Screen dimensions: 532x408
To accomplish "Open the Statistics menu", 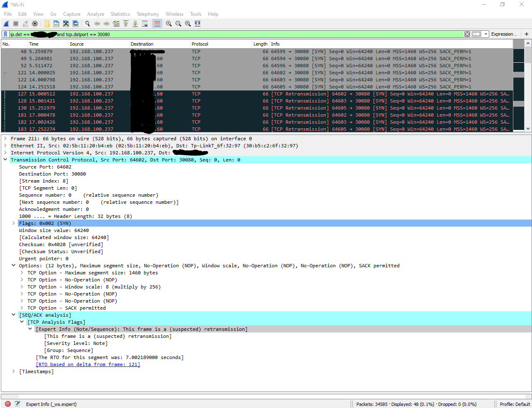I will coord(120,14).
